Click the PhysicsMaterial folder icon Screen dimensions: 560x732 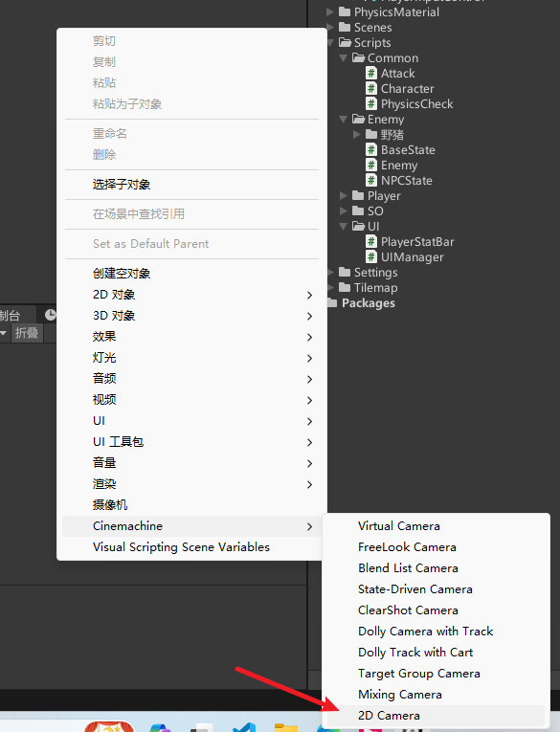click(345, 11)
